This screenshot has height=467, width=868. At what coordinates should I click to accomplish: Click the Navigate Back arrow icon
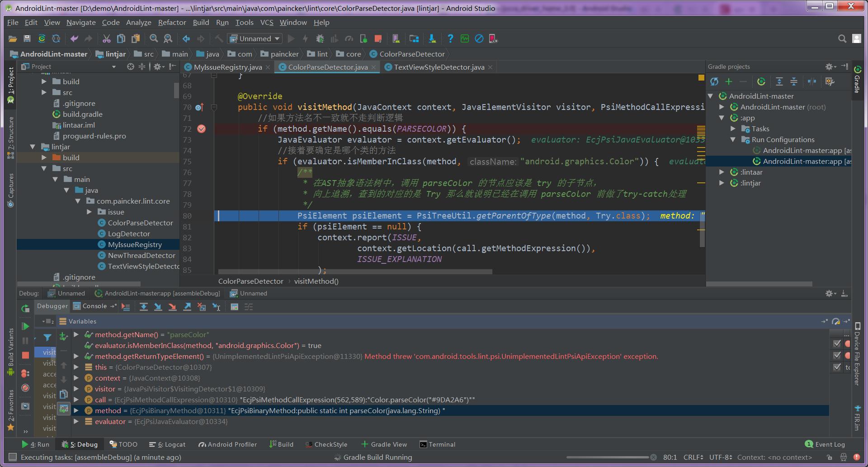[186, 39]
